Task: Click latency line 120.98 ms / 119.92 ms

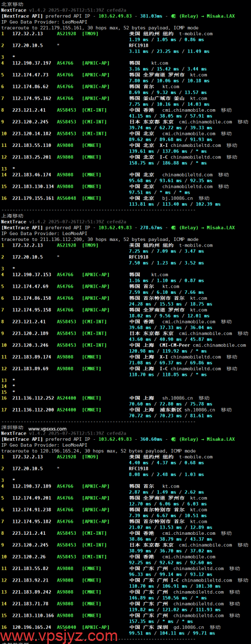Action: click(x=161, y=351)
